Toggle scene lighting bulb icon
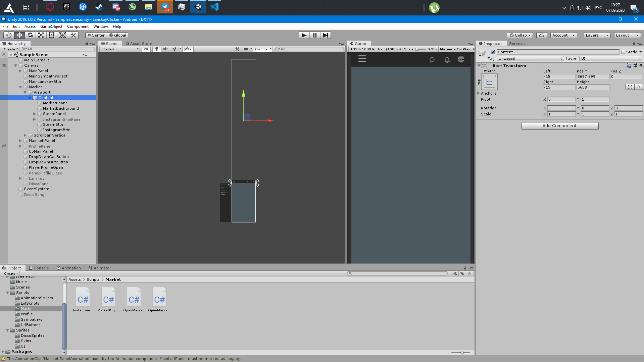This screenshot has width=644, height=362. point(156,49)
